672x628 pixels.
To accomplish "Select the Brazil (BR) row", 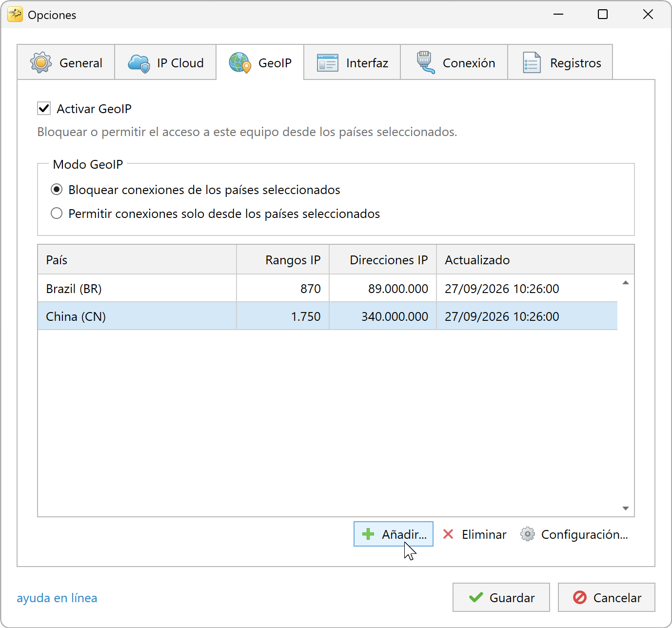I will (x=328, y=289).
